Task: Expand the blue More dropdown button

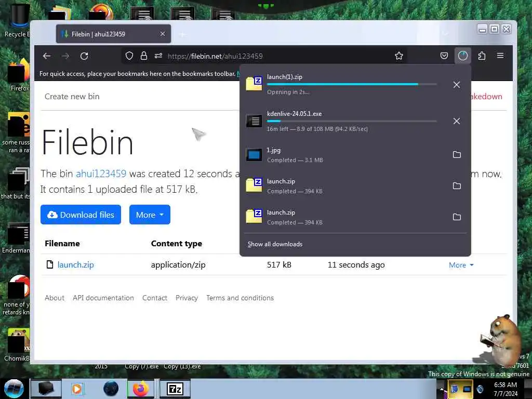Action: coord(150,215)
